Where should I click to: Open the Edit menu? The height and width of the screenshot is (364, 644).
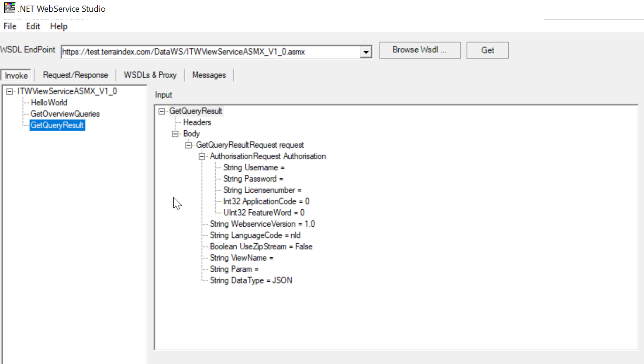coord(33,26)
